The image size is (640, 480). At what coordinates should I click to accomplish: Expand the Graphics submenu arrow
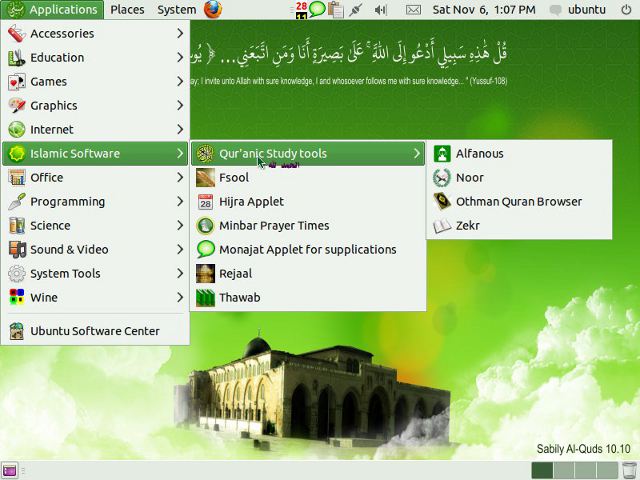tap(180, 106)
